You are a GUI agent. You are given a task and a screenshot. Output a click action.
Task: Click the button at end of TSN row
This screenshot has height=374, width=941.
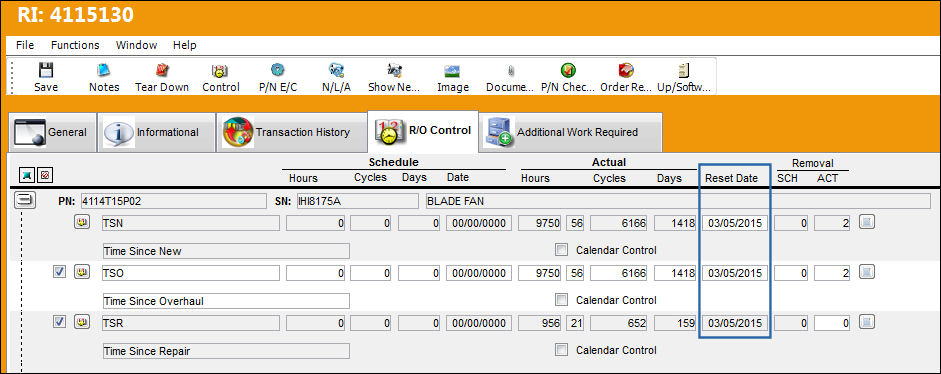(x=867, y=223)
